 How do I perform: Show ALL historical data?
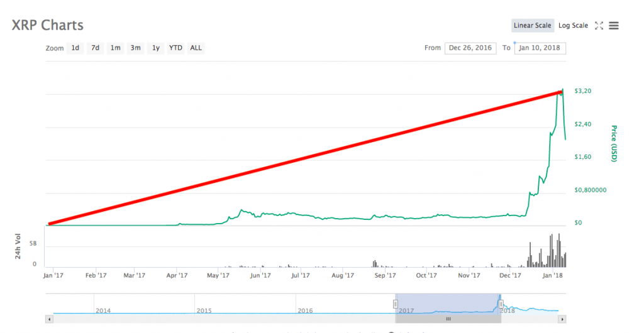click(x=196, y=48)
